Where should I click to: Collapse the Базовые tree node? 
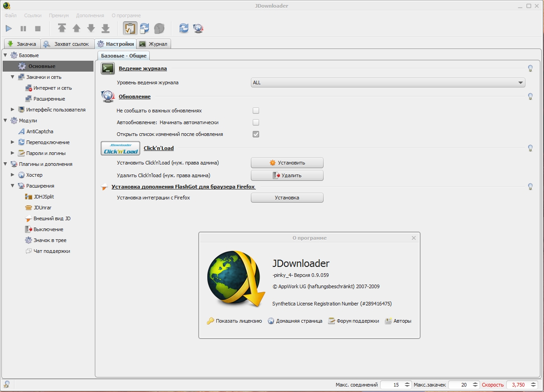pos(5,55)
